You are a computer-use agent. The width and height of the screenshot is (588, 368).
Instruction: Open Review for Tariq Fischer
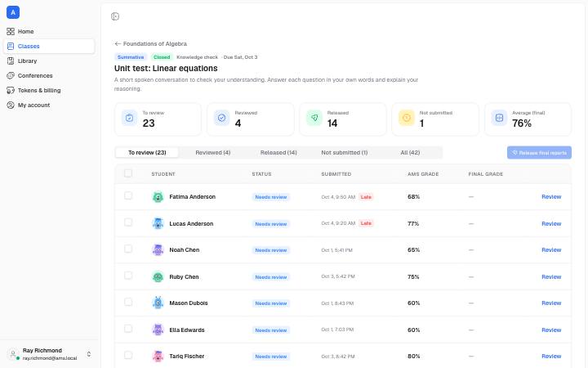click(551, 356)
